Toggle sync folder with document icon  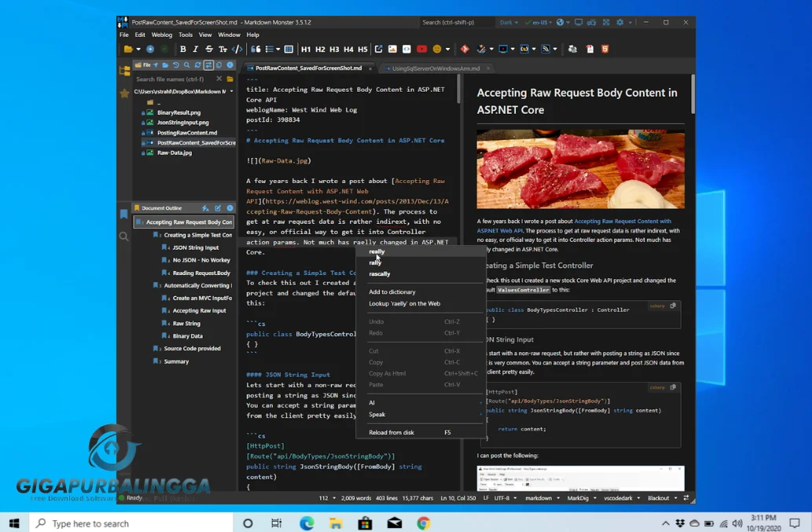coord(208,65)
